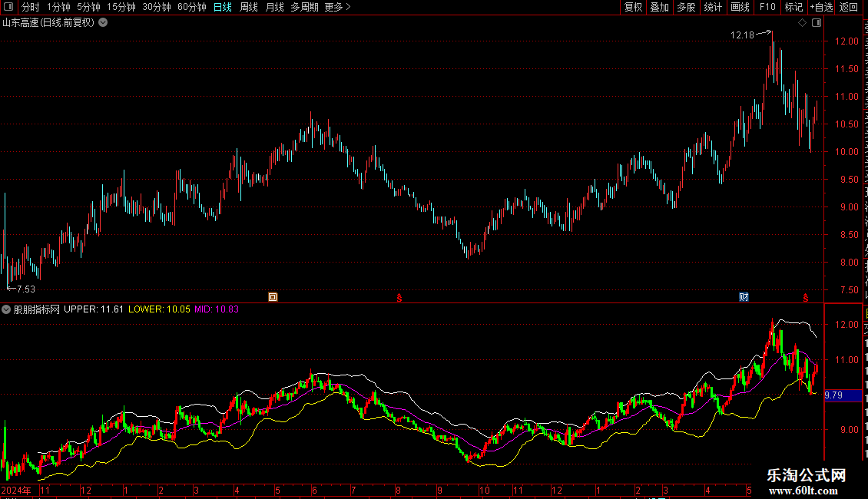Click the 财 financial report marker
Viewport: 868px width, 499px height.
744,297
